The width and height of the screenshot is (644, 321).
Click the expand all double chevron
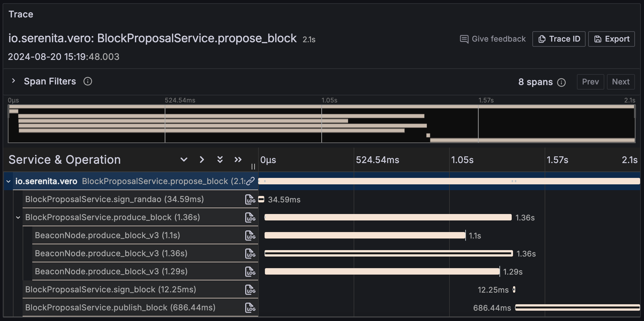coord(220,160)
